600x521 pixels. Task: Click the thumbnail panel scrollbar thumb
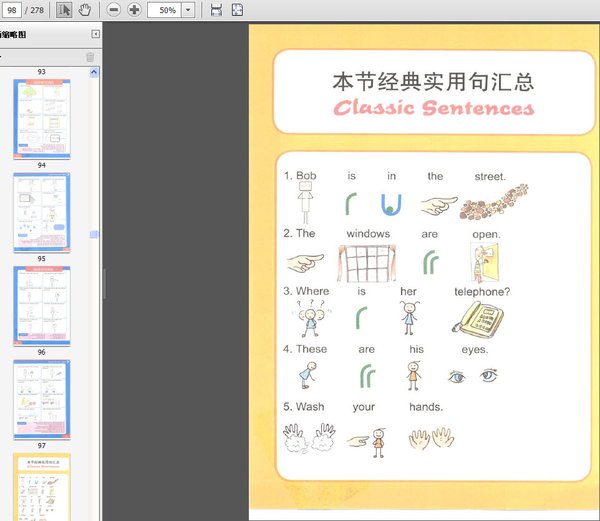pos(95,234)
